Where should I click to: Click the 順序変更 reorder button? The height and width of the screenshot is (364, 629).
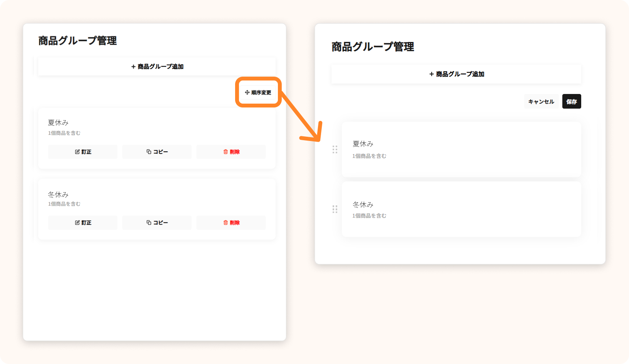point(258,92)
